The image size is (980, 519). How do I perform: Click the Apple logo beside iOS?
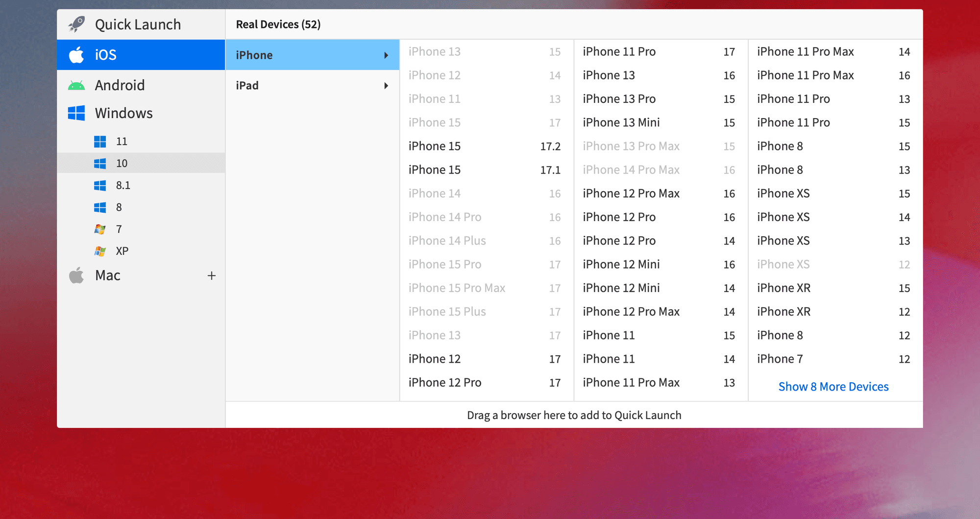coord(76,54)
